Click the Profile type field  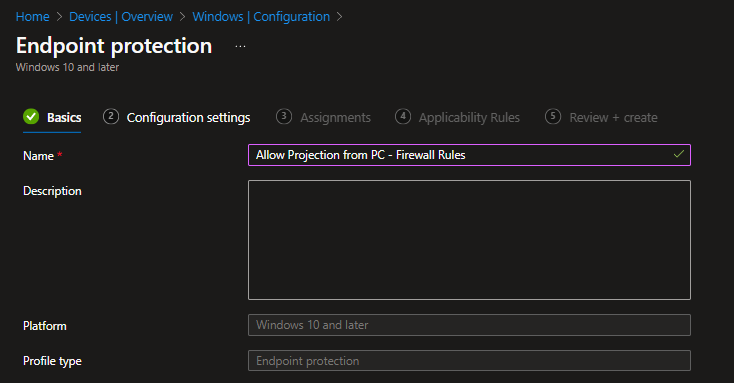point(469,361)
